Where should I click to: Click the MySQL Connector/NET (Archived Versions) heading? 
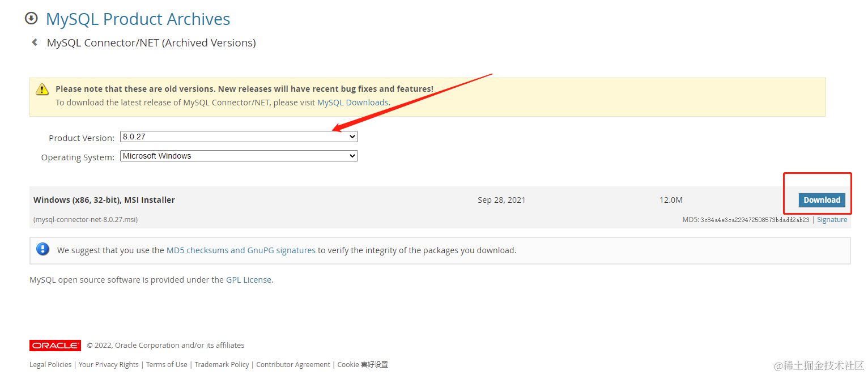(151, 43)
